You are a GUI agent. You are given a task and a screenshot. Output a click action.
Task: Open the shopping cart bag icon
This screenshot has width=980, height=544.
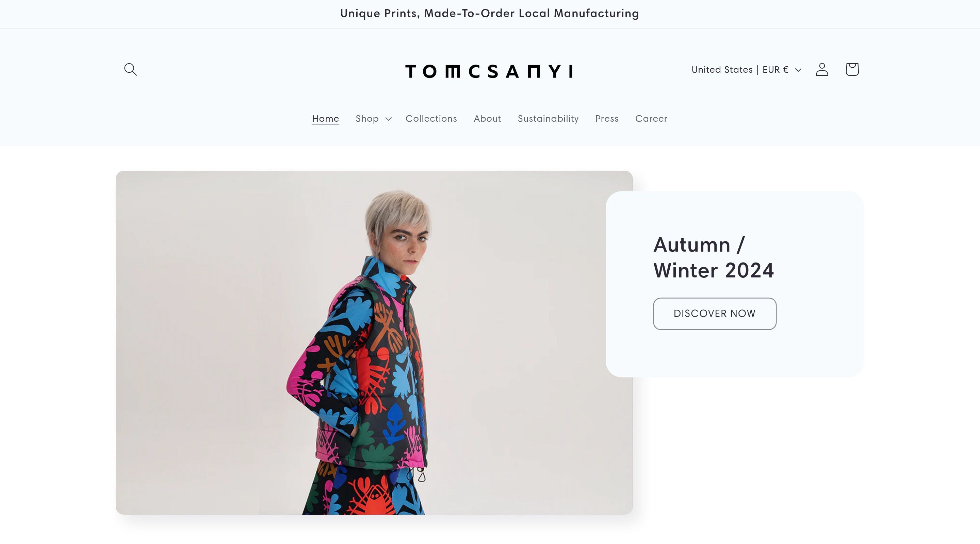coord(852,70)
